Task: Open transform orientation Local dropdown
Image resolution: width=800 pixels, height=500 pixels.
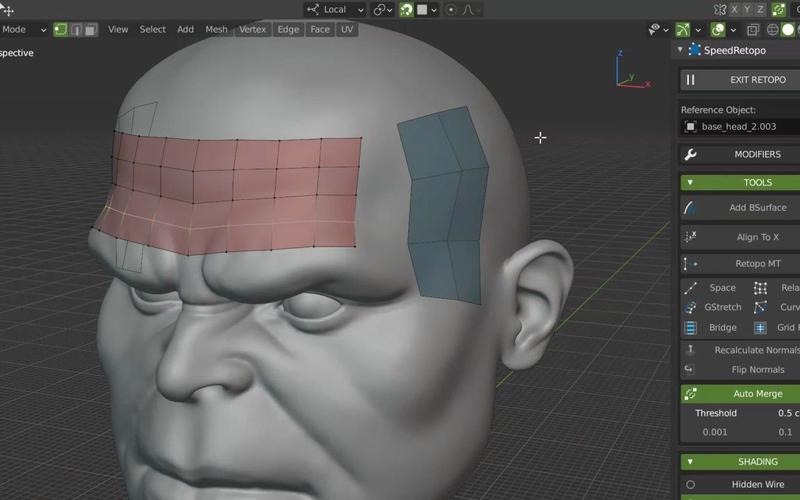Action: [335, 9]
